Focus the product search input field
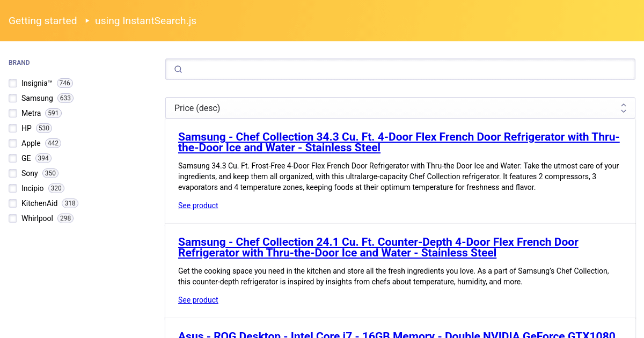This screenshot has height=338, width=644. (x=400, y=69)
